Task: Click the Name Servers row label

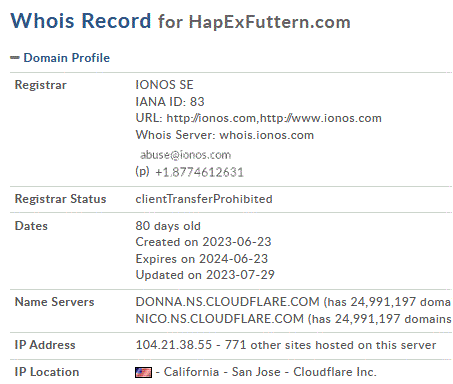Action: coord(54,302)
